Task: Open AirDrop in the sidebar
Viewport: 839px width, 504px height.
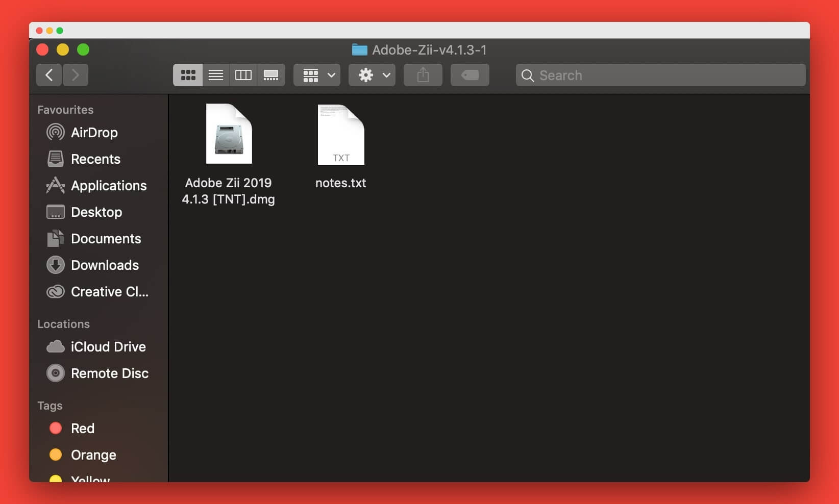Action: tap(94, 133)
